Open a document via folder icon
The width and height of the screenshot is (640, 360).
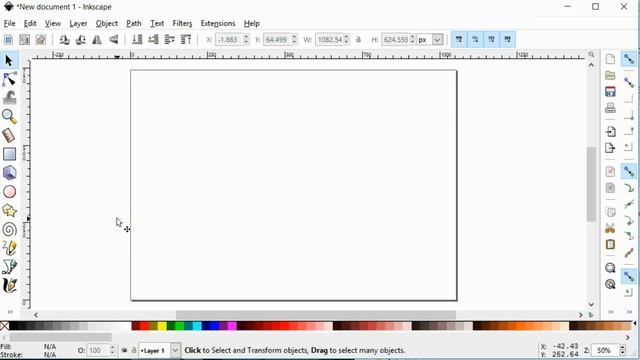coord(610,76)
